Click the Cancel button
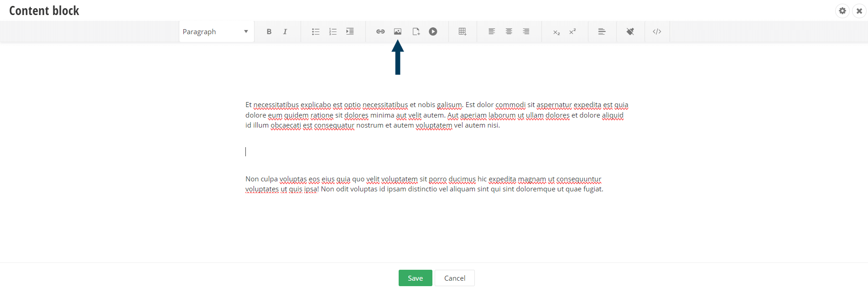The height and width of the screenshot is (298, 868). [455, 278]
